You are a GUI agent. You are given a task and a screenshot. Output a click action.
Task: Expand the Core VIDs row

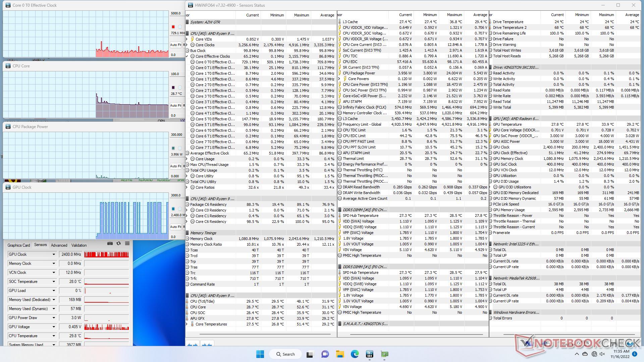click(187, 39)
